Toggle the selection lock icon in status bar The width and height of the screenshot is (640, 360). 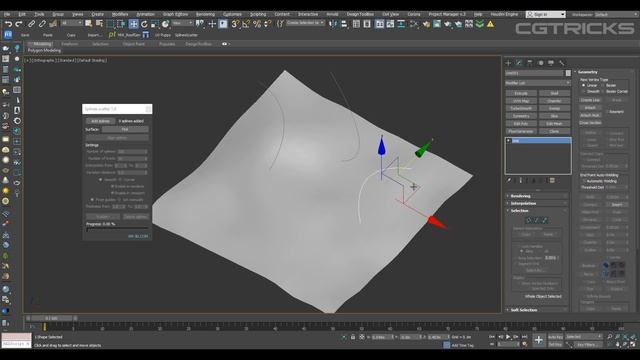(x=353, y=337)
